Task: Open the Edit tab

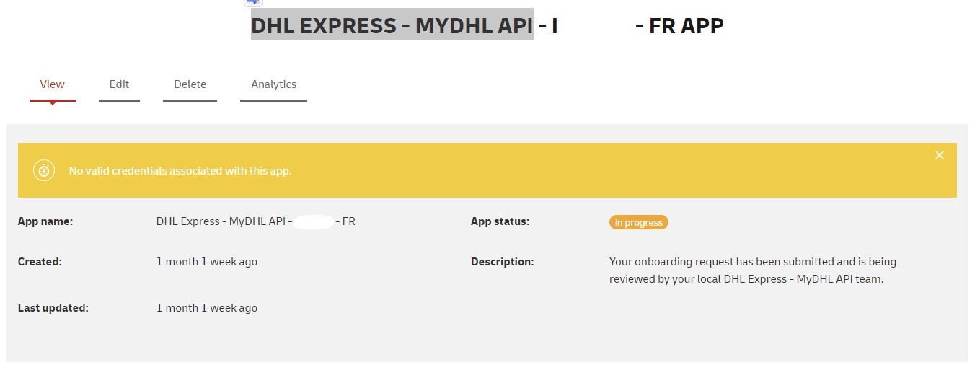Action: coord(119,84)
